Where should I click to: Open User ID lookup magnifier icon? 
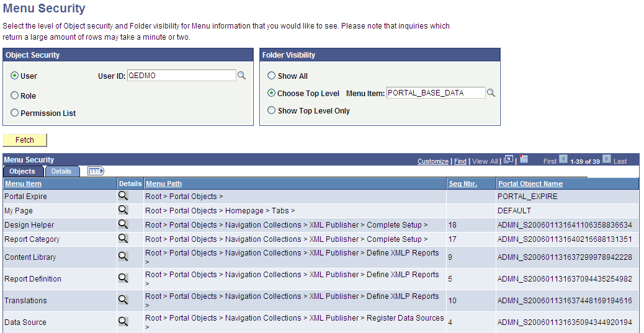241,76
